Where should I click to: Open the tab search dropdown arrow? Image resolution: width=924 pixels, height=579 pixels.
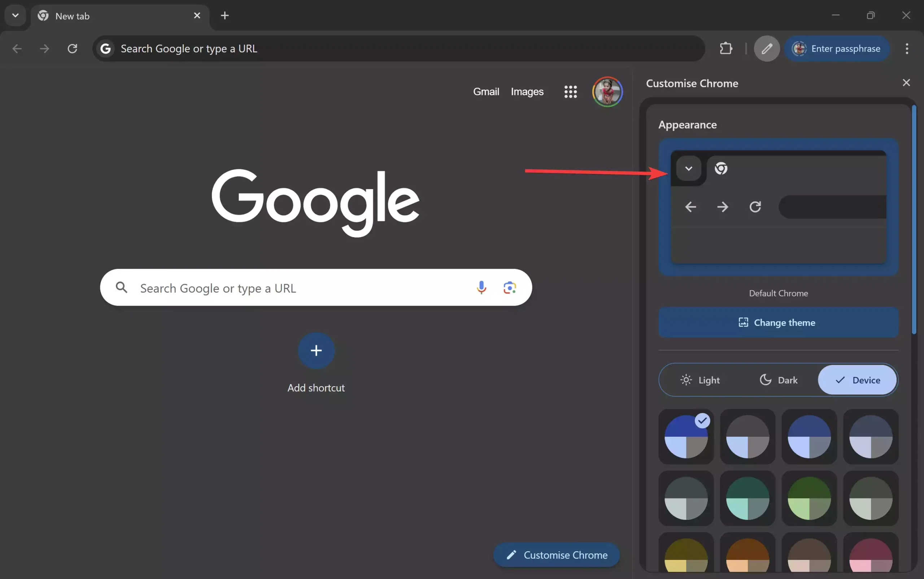coord(15,16)
